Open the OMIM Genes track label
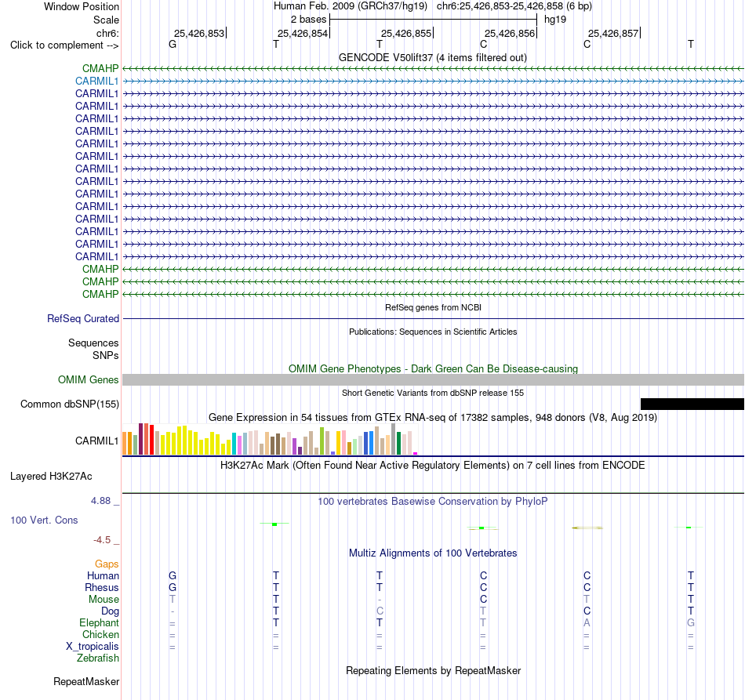Screen dimensions: 745x700 pos(89,380)
